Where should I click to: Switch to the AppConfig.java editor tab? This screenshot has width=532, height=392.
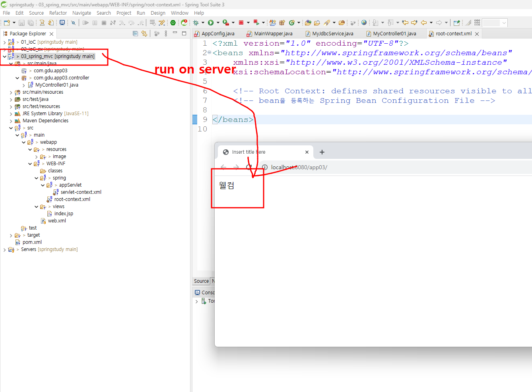click(x=215, y=34)
